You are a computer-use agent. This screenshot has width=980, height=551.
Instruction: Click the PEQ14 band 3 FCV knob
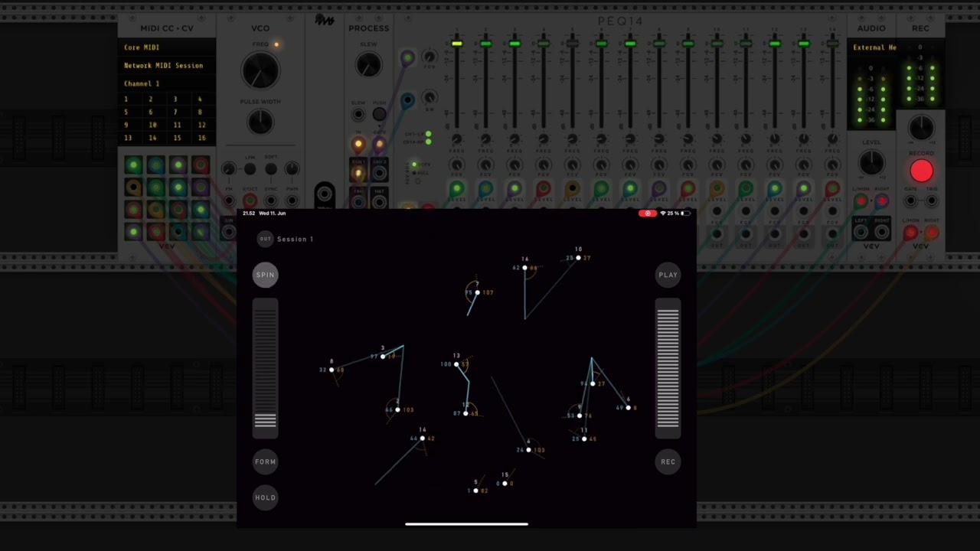point(514,165)
